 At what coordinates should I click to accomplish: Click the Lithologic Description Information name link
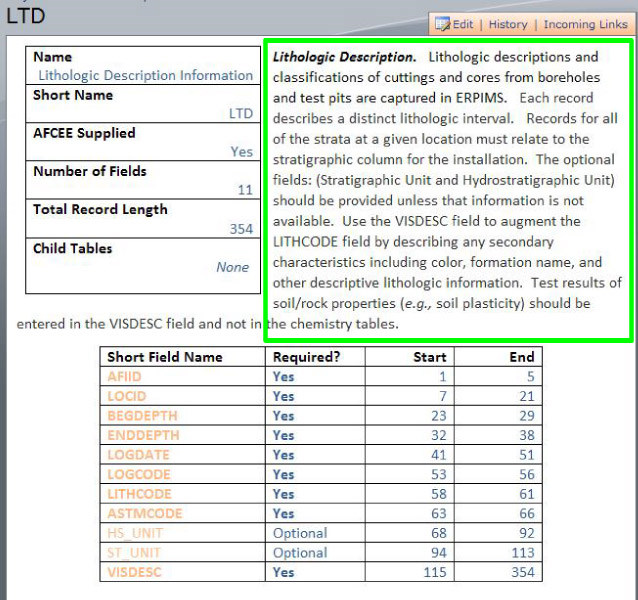[145, 75]
